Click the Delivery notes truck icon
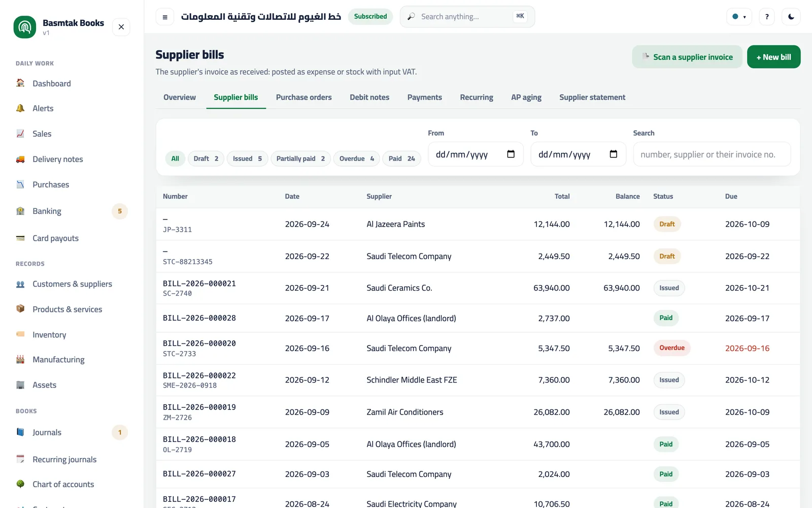812x508 pixels. (20, 159)
